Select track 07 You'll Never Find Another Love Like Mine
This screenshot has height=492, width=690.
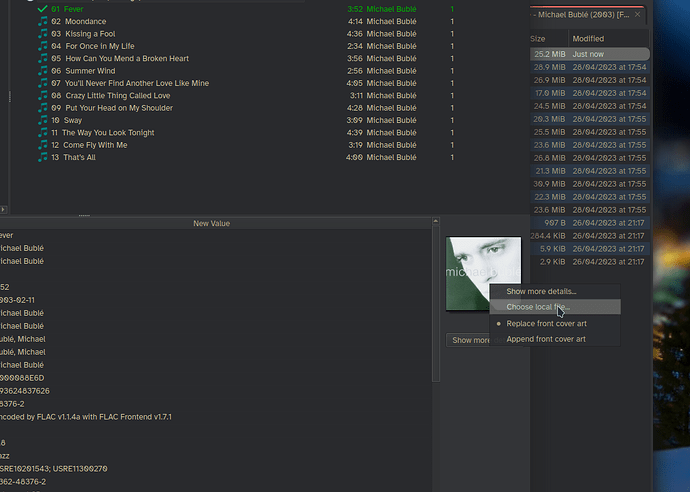[x=246, y=83]
